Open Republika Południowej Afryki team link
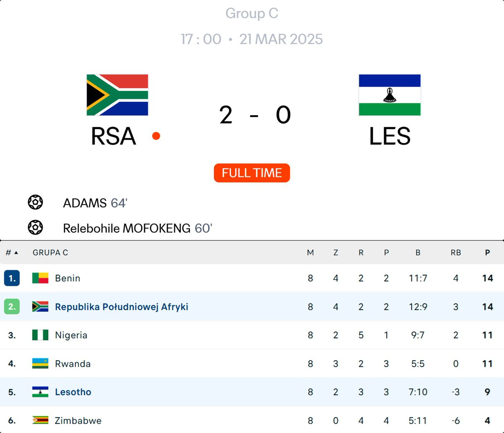 pos(121,307)
